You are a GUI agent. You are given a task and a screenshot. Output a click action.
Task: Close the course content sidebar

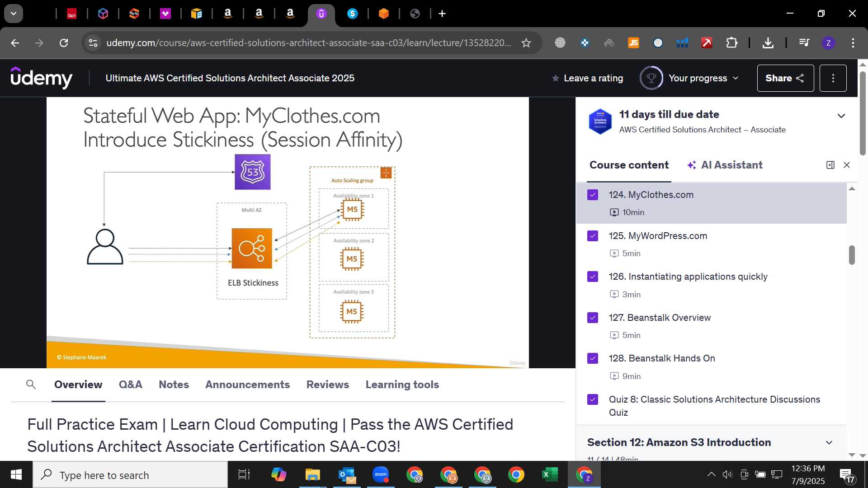[x=847, y=165]
